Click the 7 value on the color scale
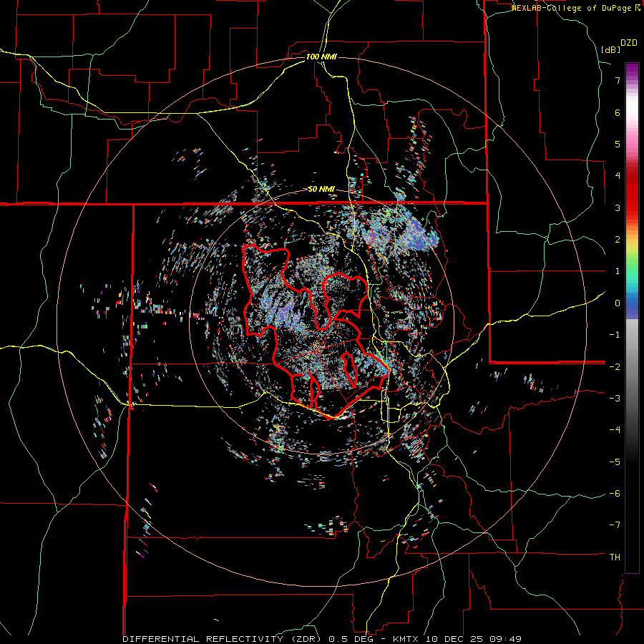The image size is (644, 644). pos(618,80)
